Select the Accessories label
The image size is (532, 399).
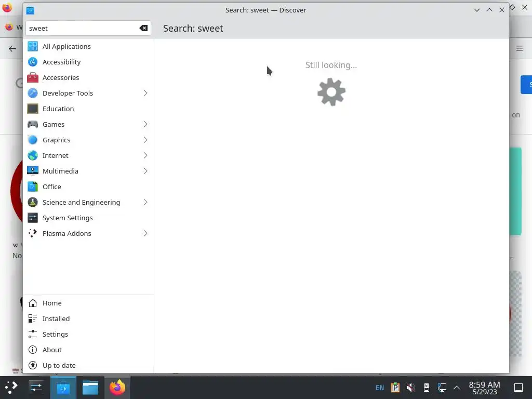coord(61,78)
